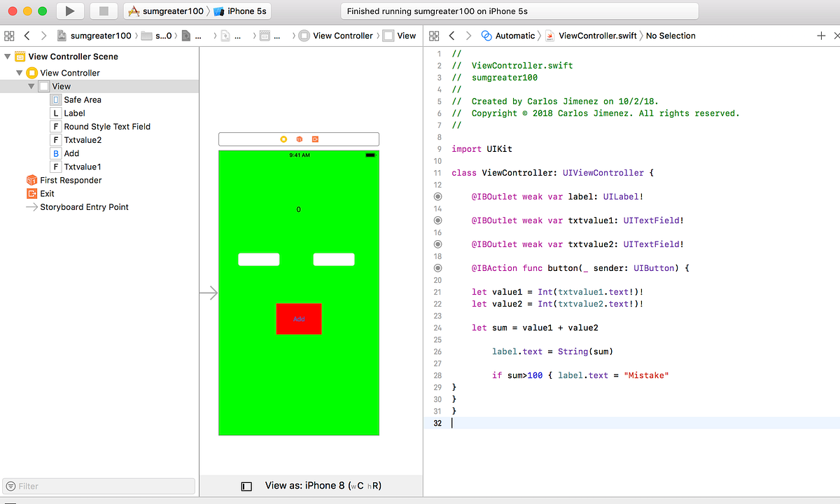Choose the iPhone 5s run destination

coord(241,11)
